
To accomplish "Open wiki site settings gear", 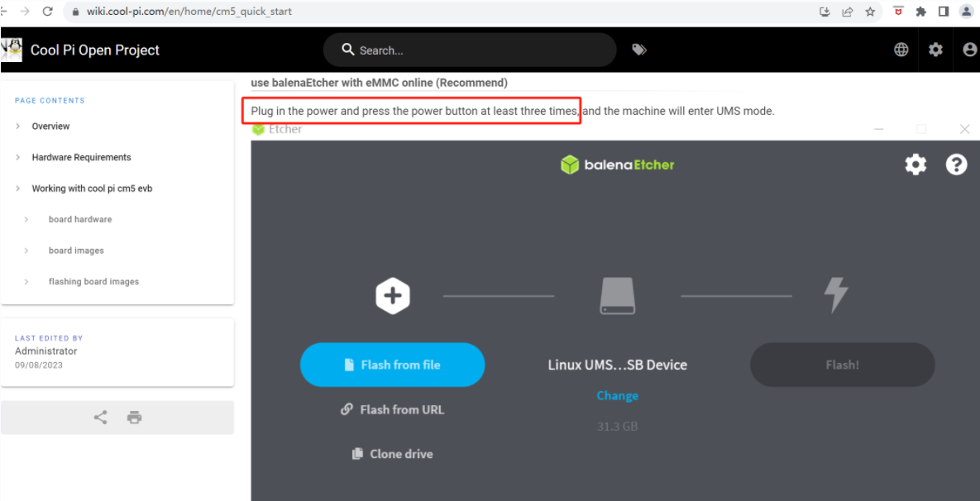I will [935, 50].
